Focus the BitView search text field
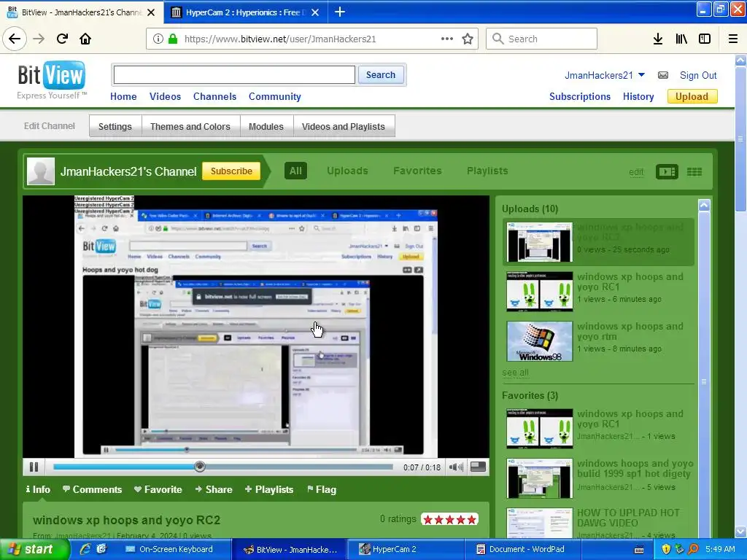Image resolution: width=747 pixels, height=560 pixels. [x=234, y=75]
